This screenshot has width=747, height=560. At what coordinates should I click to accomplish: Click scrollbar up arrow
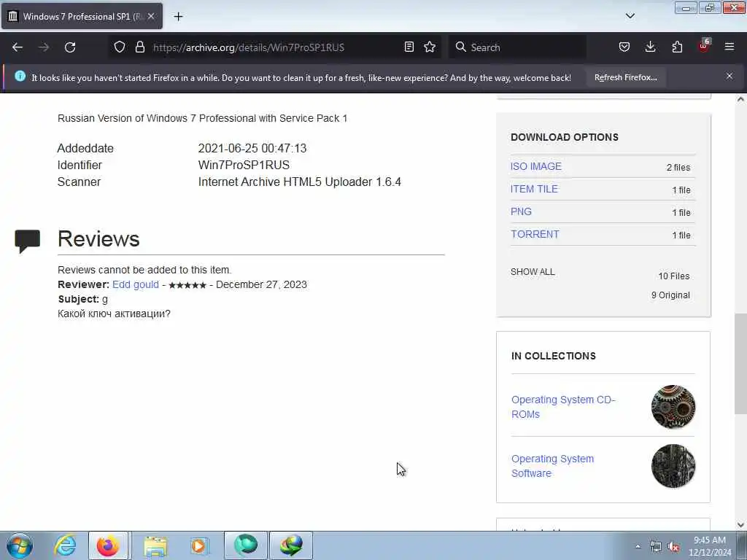740,99
